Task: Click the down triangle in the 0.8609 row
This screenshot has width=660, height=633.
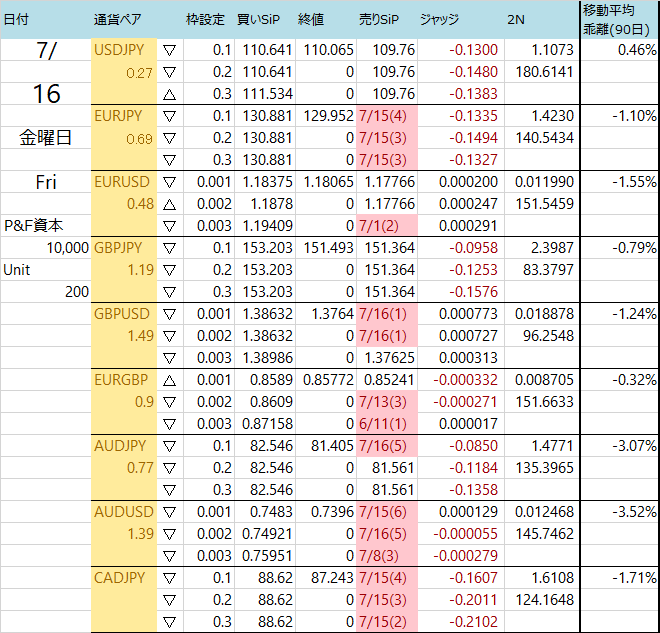Action: 169,402
